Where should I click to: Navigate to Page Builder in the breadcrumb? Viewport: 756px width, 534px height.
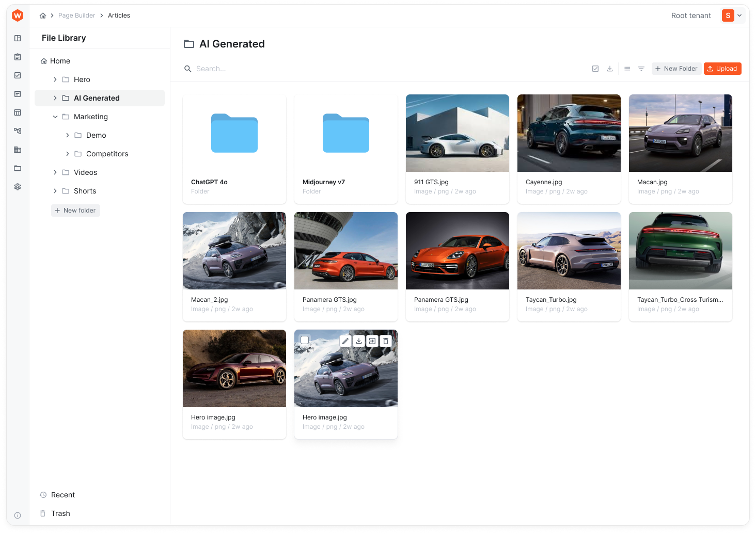[x=76, y=15]
